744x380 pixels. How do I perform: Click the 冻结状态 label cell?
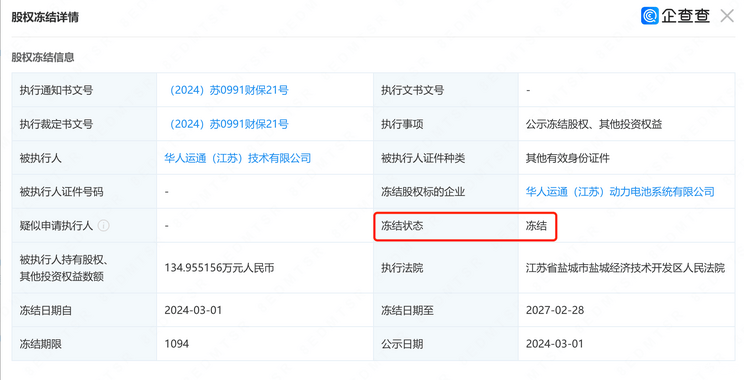[446, 226]
